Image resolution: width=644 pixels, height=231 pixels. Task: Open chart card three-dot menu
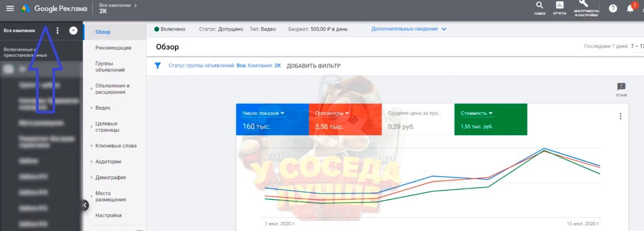620,117
